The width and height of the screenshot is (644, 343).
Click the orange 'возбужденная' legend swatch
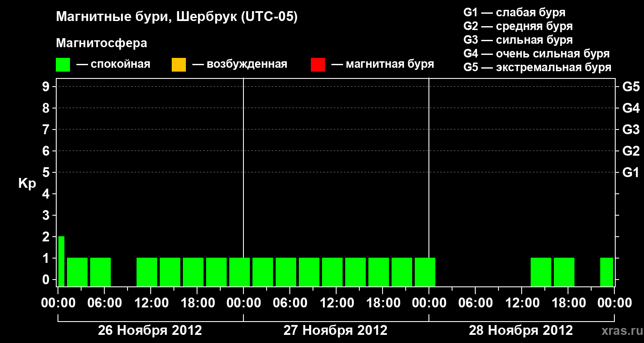(x=179, y=65)
